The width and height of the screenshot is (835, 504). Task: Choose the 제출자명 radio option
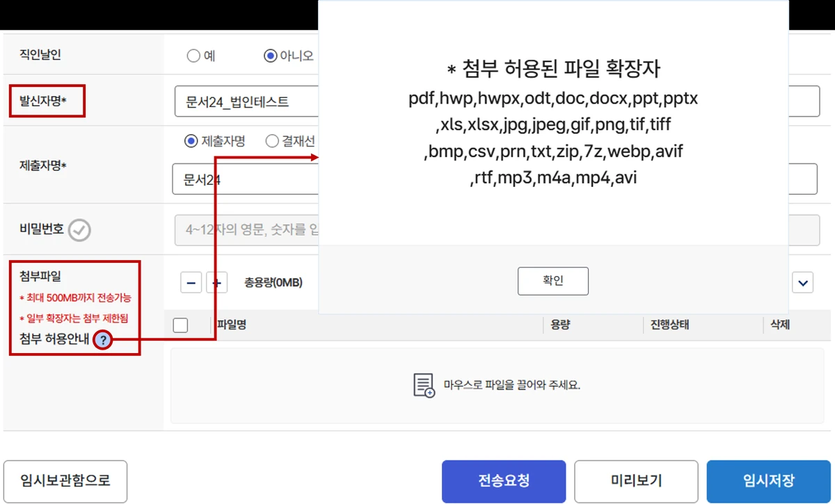tap(191, 142)
